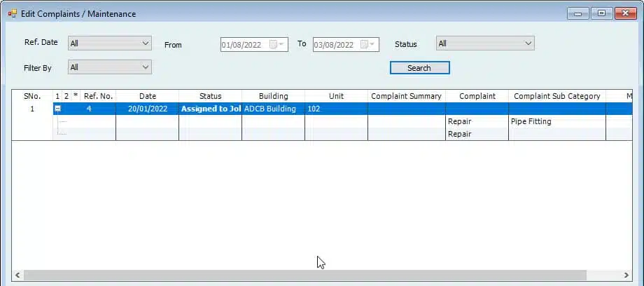Click the Building column header

click(x=273, y=96)
